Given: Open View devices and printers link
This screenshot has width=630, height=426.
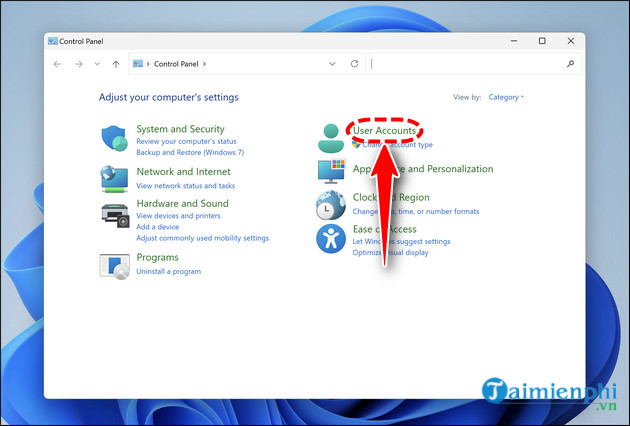Looking at the screenshot, I should tap(178, 216).
